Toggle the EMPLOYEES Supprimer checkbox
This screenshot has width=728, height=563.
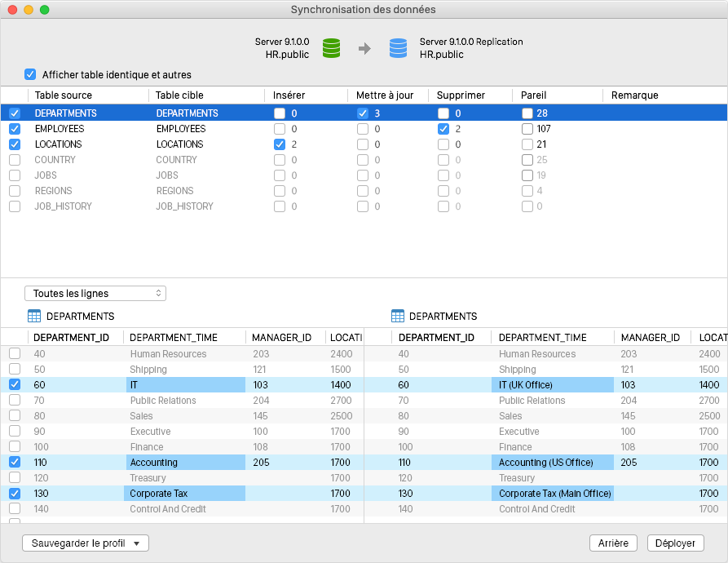443,129
